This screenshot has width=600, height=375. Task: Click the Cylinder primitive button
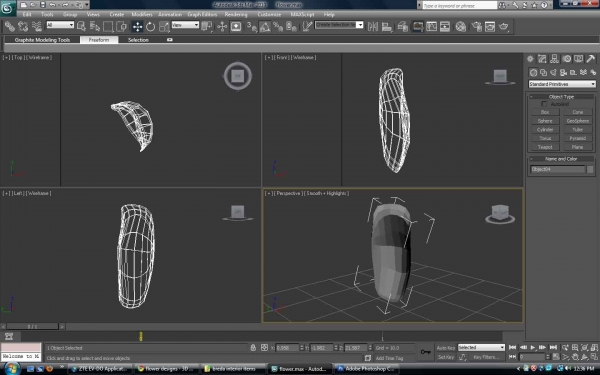point(545,130)
